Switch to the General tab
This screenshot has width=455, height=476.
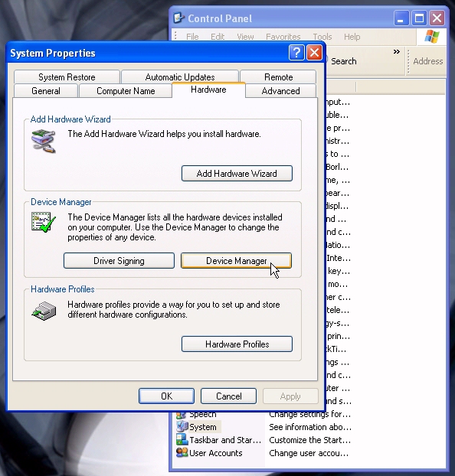point(46,91)
